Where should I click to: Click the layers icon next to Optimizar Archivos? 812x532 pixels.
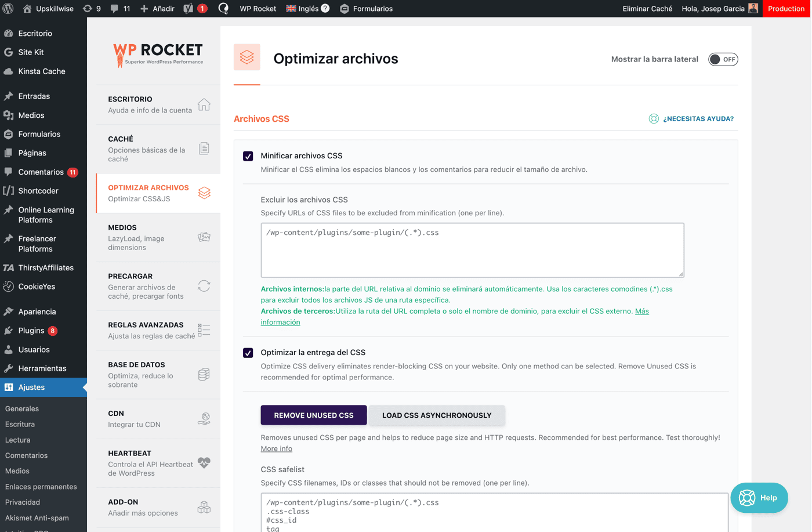pos(204,193)
